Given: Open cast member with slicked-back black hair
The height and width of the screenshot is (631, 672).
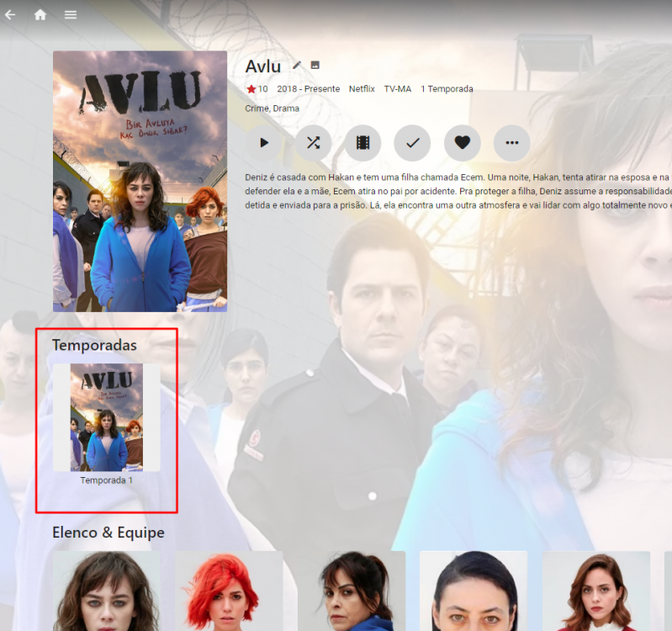Looking at the screenshot, I should pyautogui.click(x=474, y=591).
